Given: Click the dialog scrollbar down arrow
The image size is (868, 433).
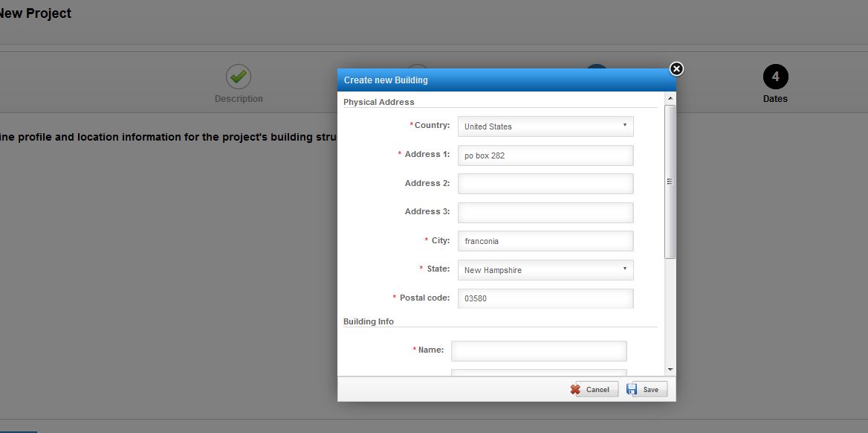Looking at the screenshot, I should click(670, 369).
